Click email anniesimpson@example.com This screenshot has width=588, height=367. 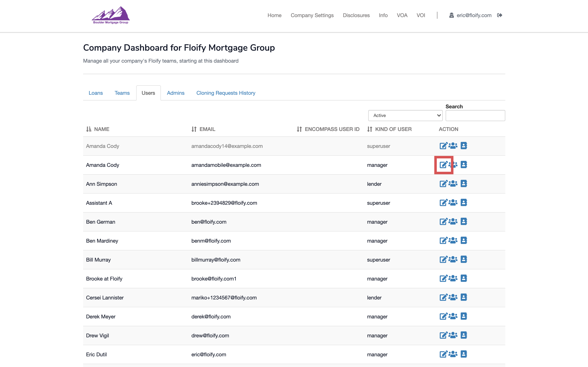(225, 184)
